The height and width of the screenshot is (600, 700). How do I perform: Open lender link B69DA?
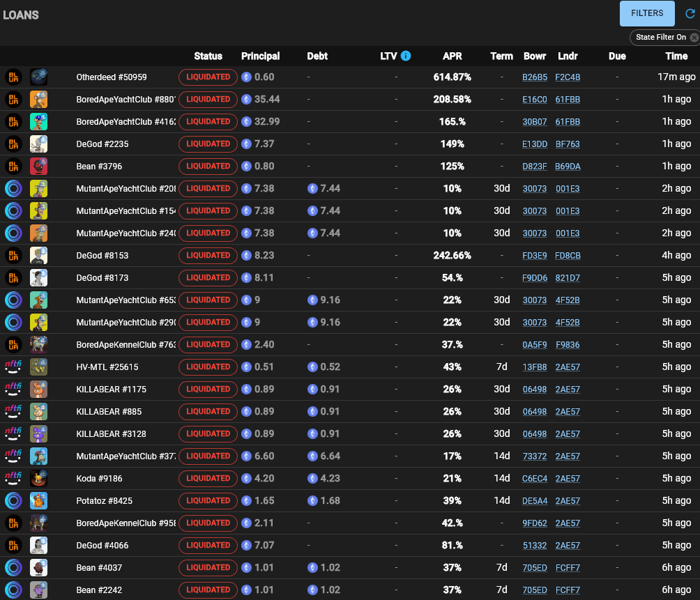[x=568, y=167]
